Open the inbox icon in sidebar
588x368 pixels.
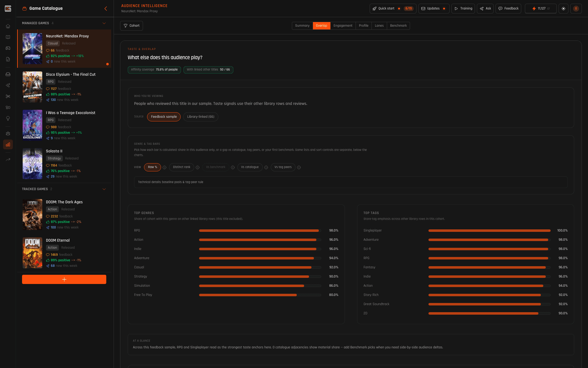coord(8,74)
